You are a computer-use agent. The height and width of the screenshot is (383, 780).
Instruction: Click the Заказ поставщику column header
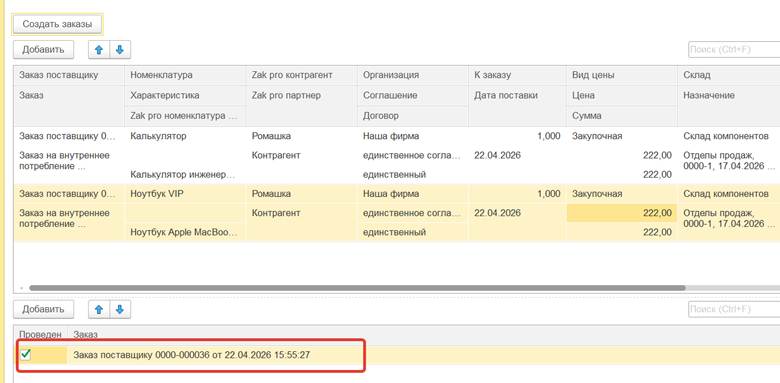tap(69, 75)
